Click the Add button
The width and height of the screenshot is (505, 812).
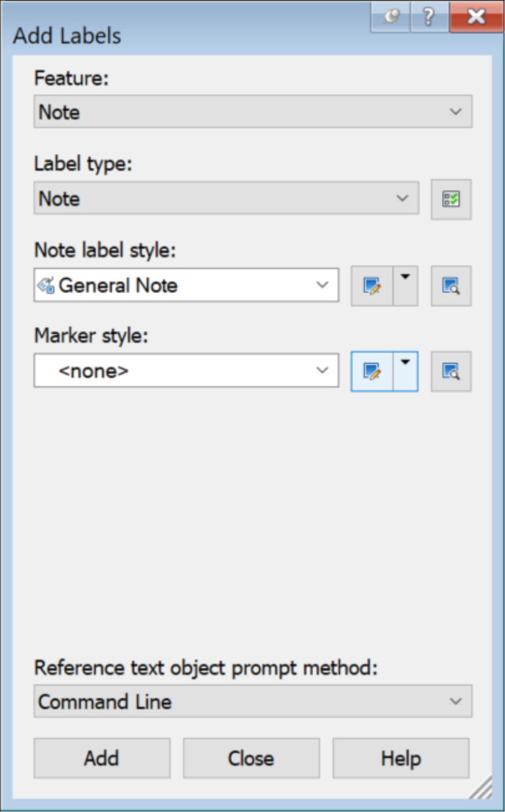point(102,758)
